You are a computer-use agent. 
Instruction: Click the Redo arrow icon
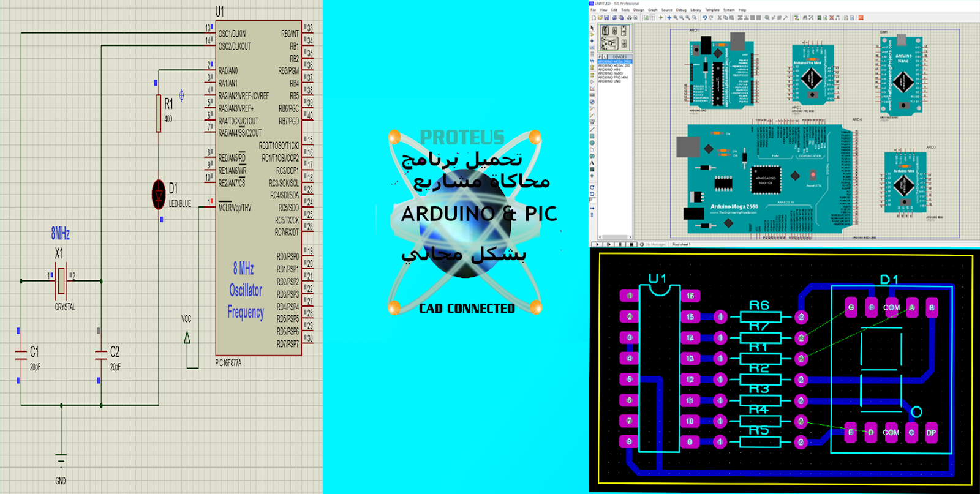(x=711, y=18)
